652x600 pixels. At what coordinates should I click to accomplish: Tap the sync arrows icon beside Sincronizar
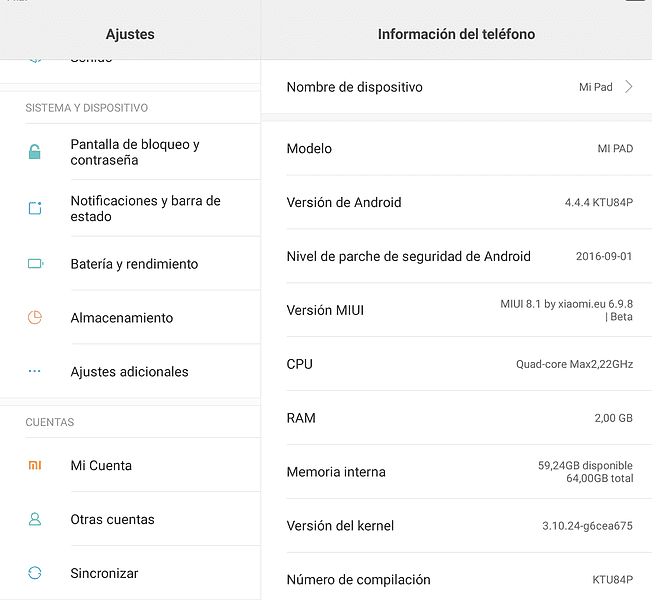coord(35,573)
